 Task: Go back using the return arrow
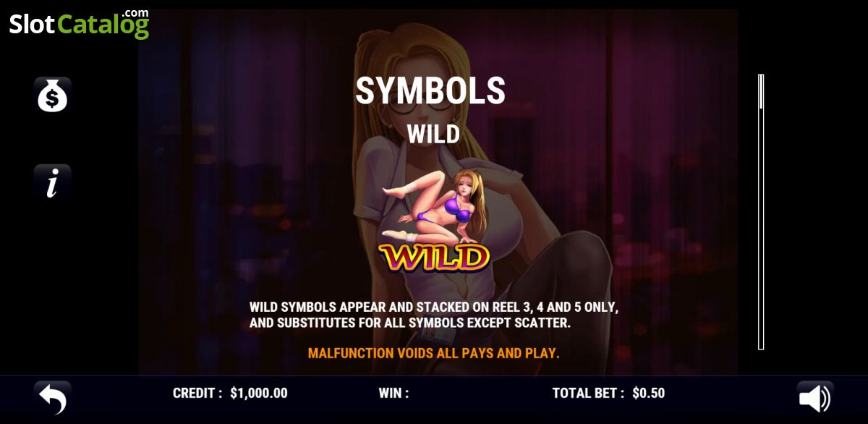(52, 398)
